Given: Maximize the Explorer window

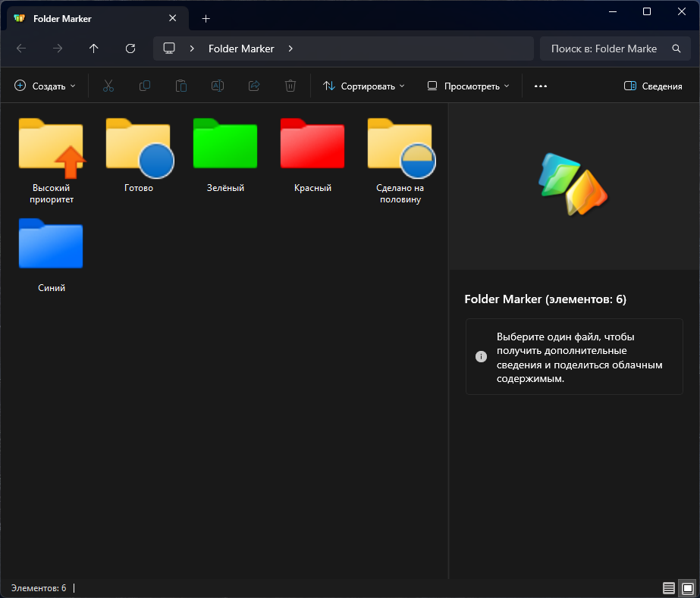Looking at the screenshot, I should pos(647,11).
